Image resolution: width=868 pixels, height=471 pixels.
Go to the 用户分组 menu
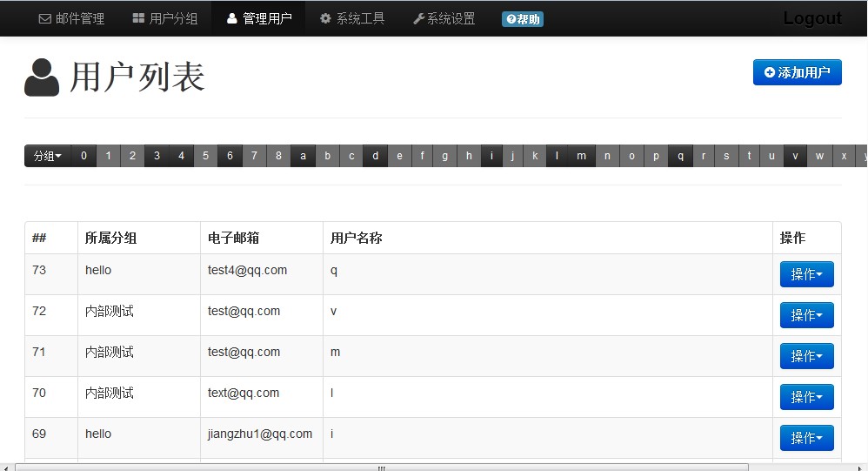pyautogui.click(x=173, y=18)
